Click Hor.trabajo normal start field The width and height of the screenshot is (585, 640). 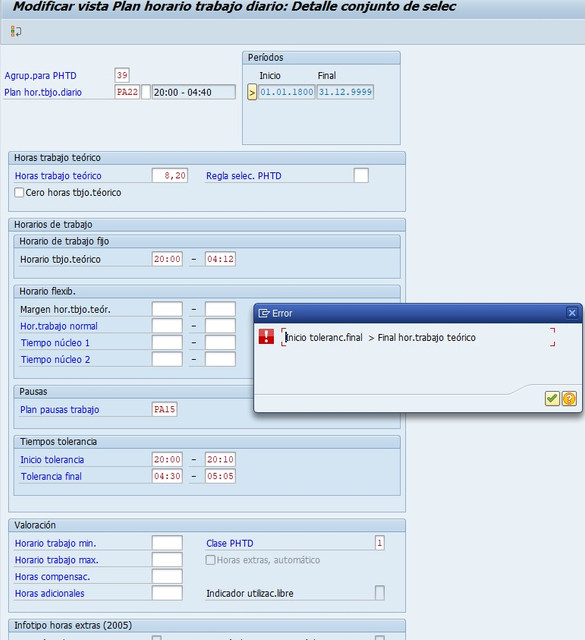tap(167, 326)
